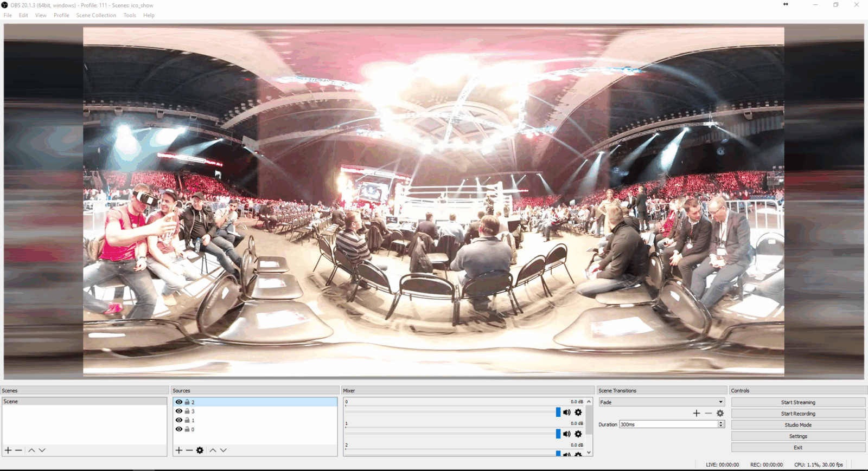Add a new scene with the plus icon
This screenshot has width=868, height=471.
point(8,450)
